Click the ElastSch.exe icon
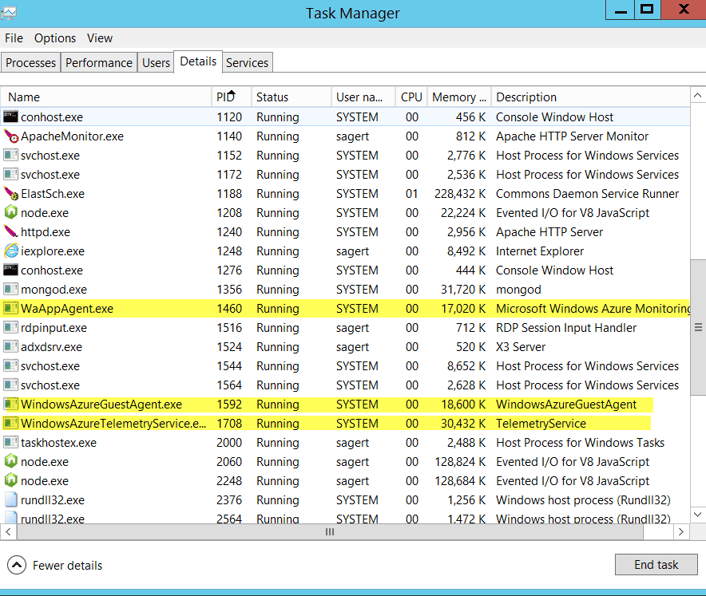The width and height of the screenshot is (706, 596). tap(11, 194)
